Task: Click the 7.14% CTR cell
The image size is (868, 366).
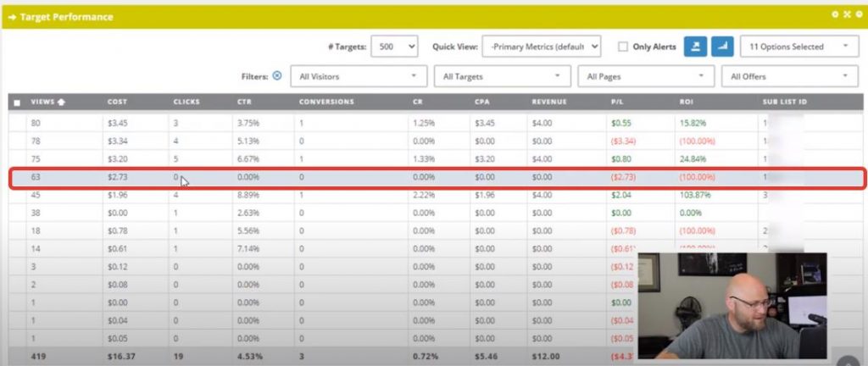Action: pyautogui.click(x=248, y=249)
